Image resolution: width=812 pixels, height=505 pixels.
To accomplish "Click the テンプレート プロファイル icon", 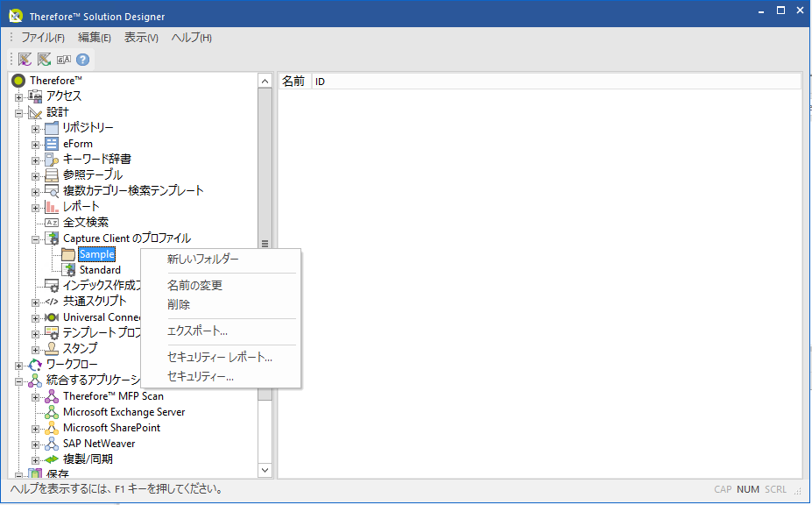I will click(52, 333).
